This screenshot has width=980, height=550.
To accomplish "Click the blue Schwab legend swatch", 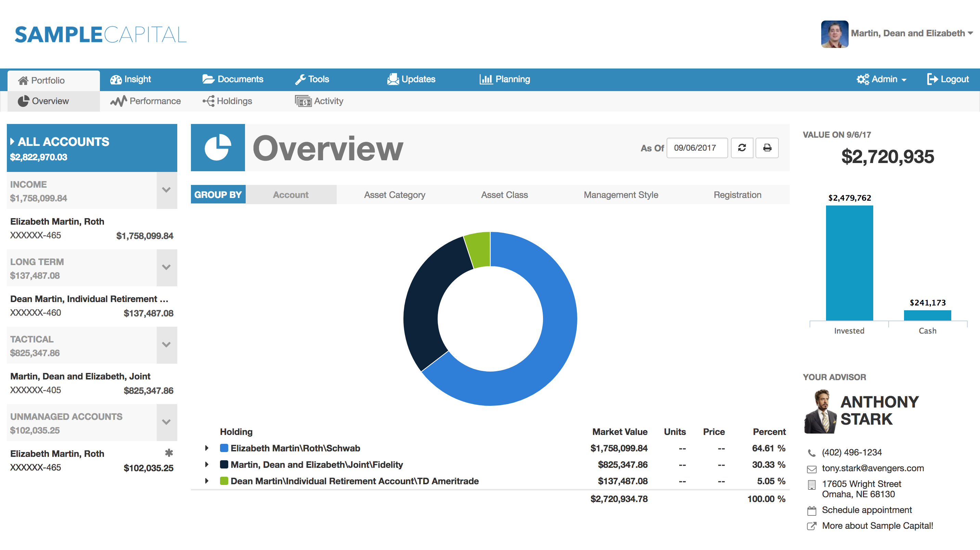I will (224, 448).
